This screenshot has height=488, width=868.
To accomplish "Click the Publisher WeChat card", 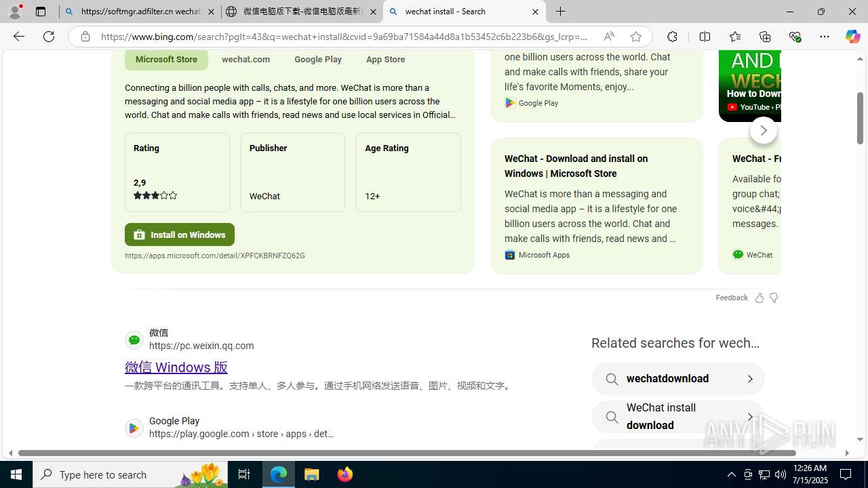I will (x=293, y=172).
